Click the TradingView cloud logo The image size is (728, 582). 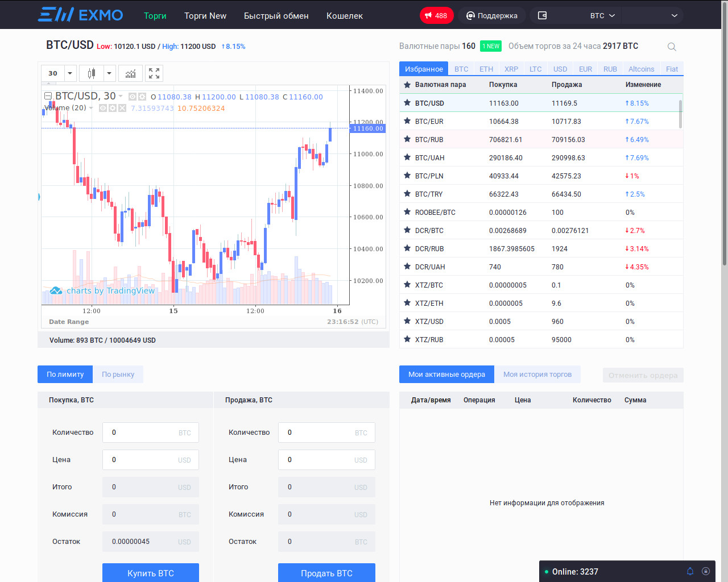(56, 290)
